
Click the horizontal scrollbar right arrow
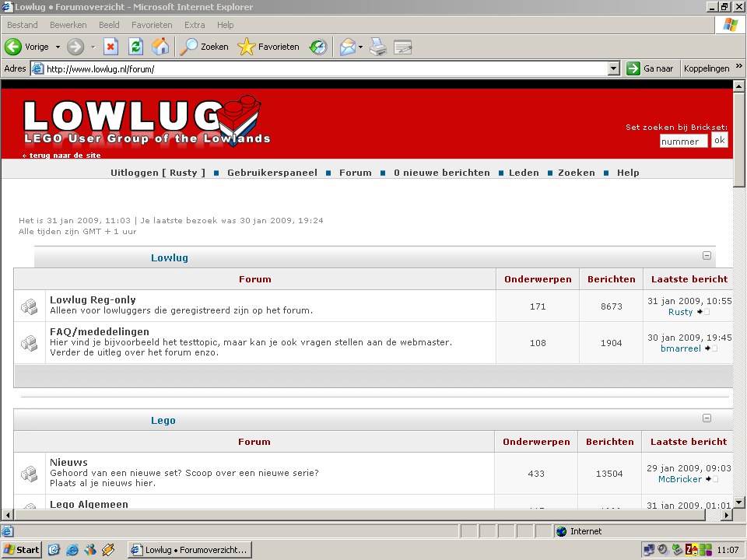[x=727, y=515]
